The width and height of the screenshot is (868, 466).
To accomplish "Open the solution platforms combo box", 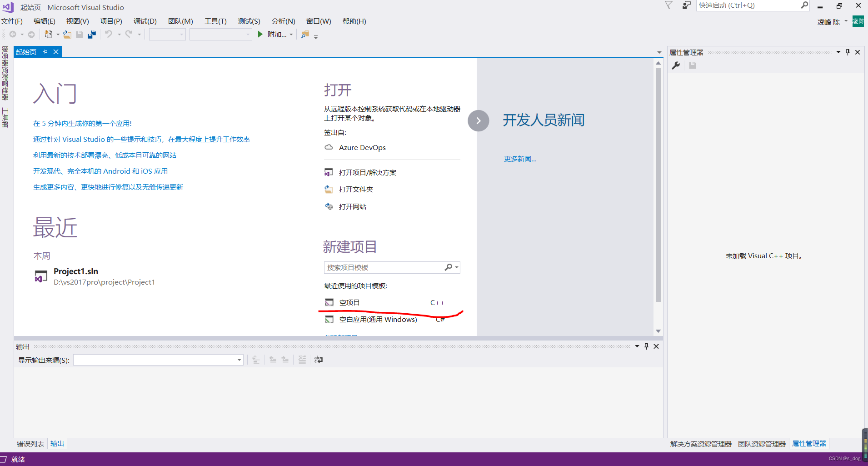I will pyautogui.click(x=220, y=35).
